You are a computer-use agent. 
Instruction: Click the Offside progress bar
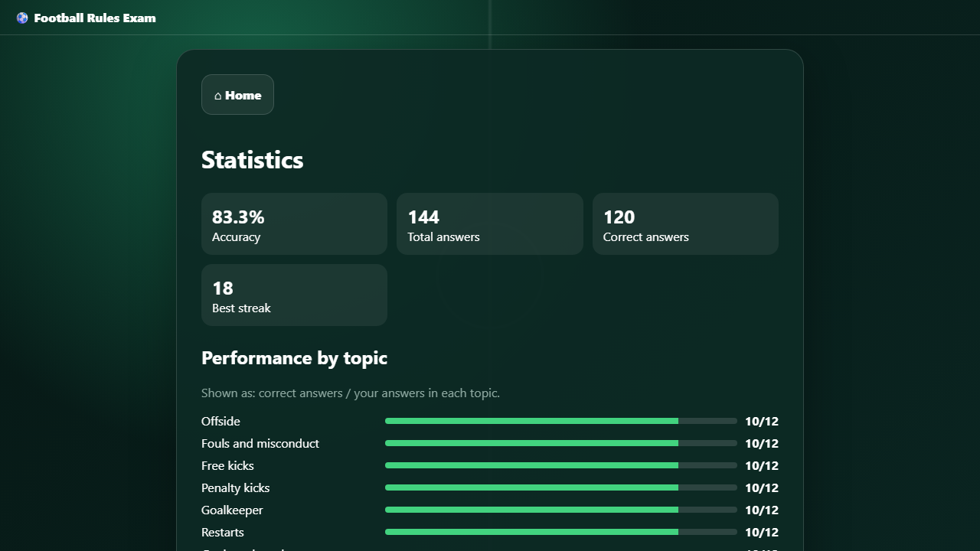[x=561, y=421]
